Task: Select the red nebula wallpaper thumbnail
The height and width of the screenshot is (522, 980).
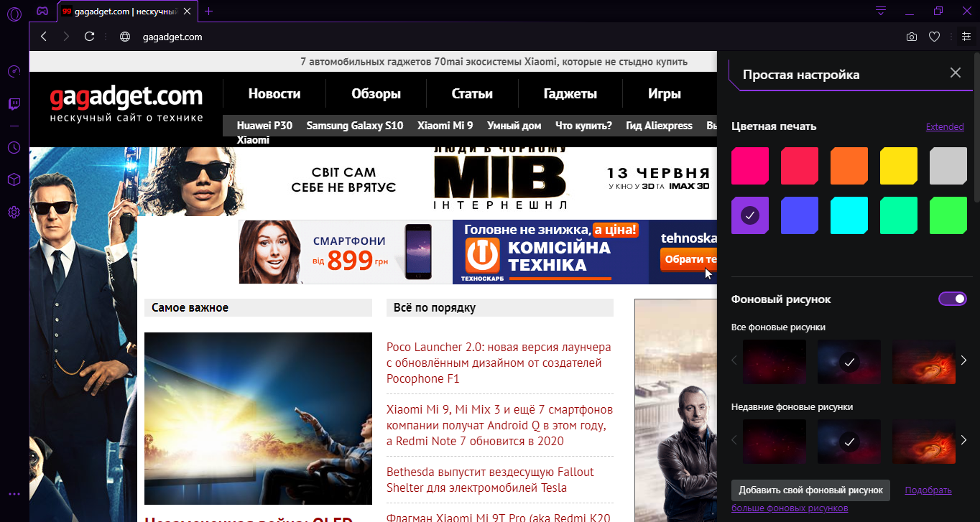Action: [923, 360]
